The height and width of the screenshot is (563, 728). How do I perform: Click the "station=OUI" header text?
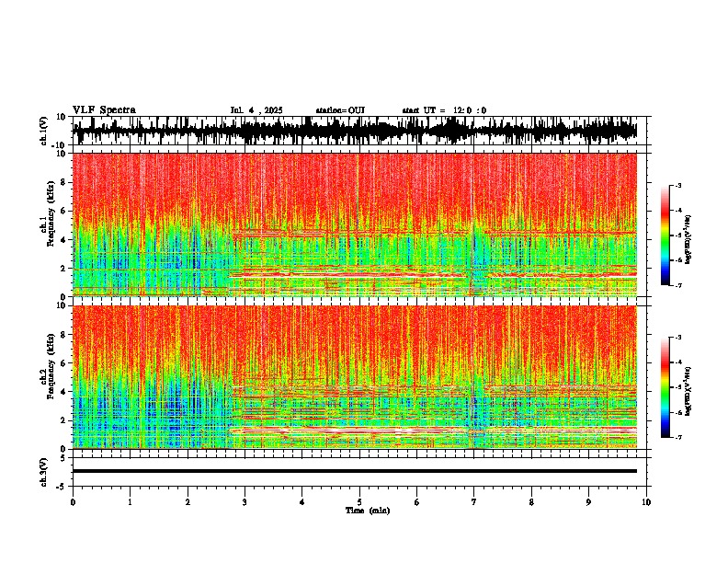[x=340, y=110]
